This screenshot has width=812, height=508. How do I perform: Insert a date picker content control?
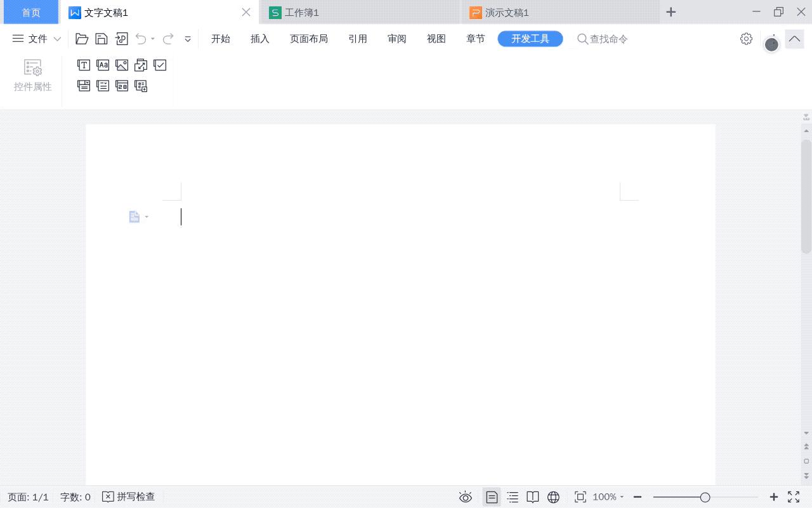[x=122, y=86]
